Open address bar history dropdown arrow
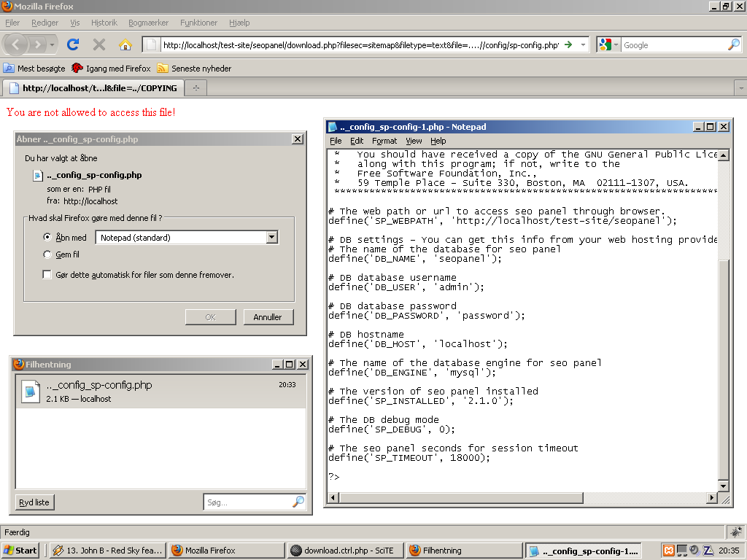 [583, 44]
